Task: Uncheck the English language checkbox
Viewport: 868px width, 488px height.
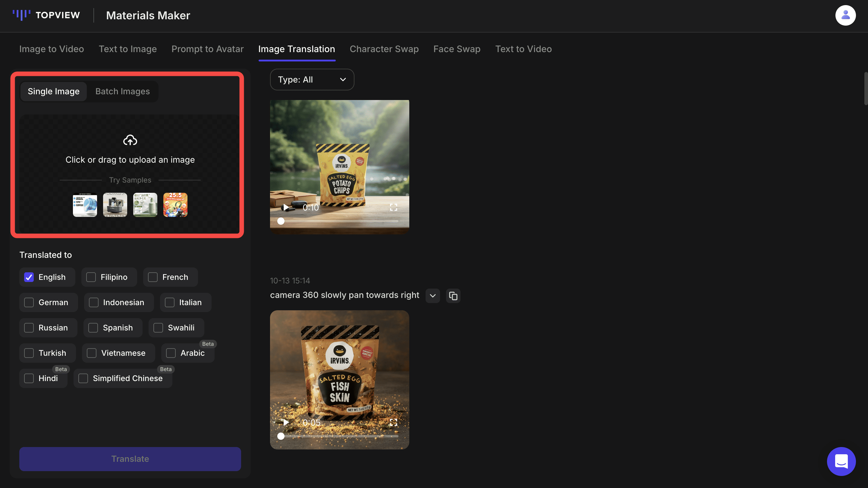Action: pos(29,277)
